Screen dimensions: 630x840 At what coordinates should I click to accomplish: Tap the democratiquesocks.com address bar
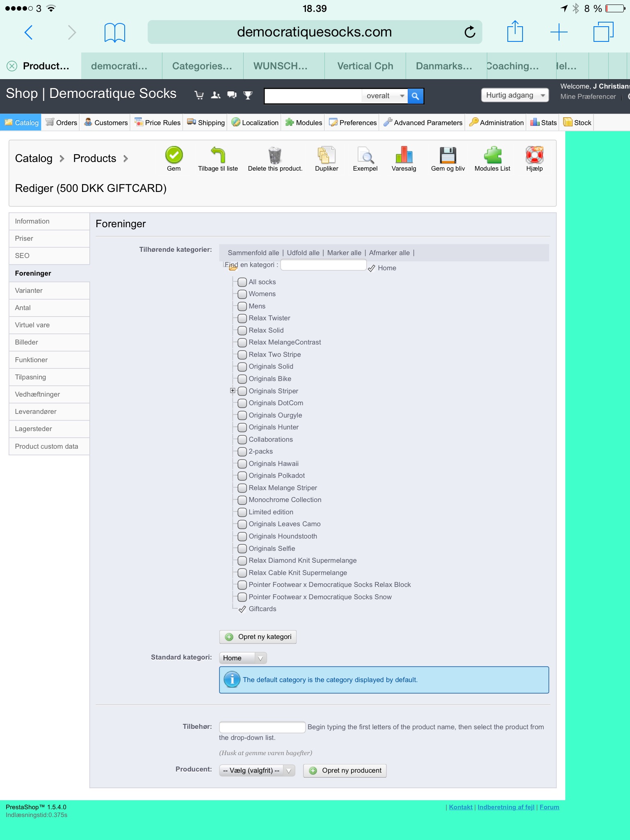point(315,32)
